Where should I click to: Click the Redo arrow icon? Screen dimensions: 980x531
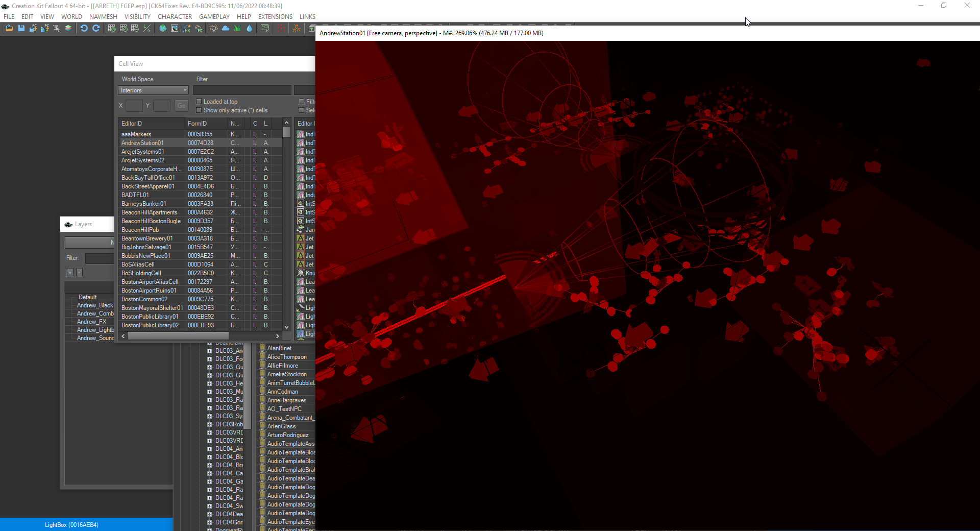tap(96, 29)
